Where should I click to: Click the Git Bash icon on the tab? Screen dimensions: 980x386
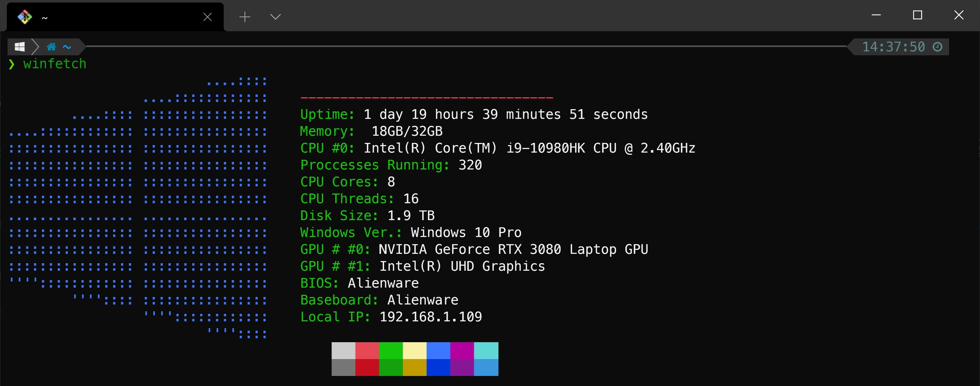25,17
